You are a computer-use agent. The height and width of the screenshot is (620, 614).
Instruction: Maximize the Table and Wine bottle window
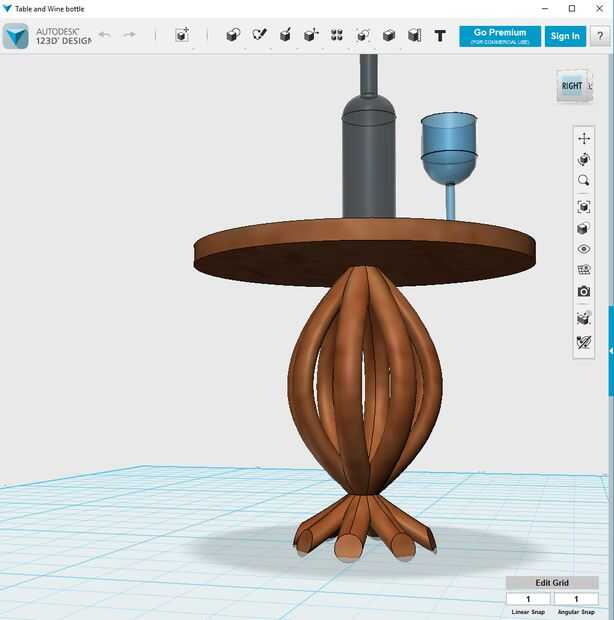pos(572,8)
